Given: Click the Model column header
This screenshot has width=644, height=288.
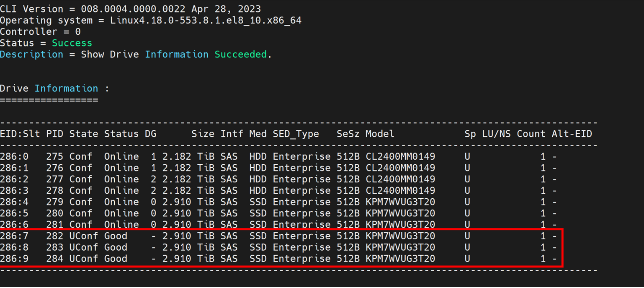Looking at the screenshot, I should pyautogui.click(x=380, y=134).
